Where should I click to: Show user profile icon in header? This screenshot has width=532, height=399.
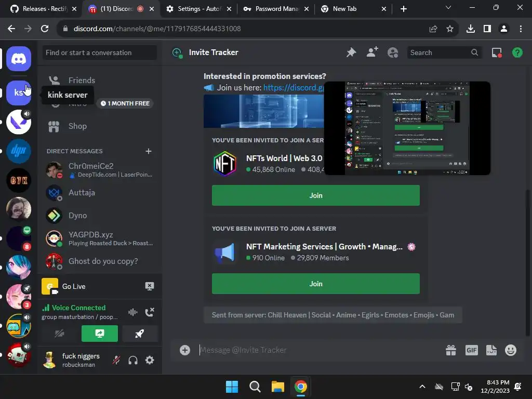click(x=393, y=52)
